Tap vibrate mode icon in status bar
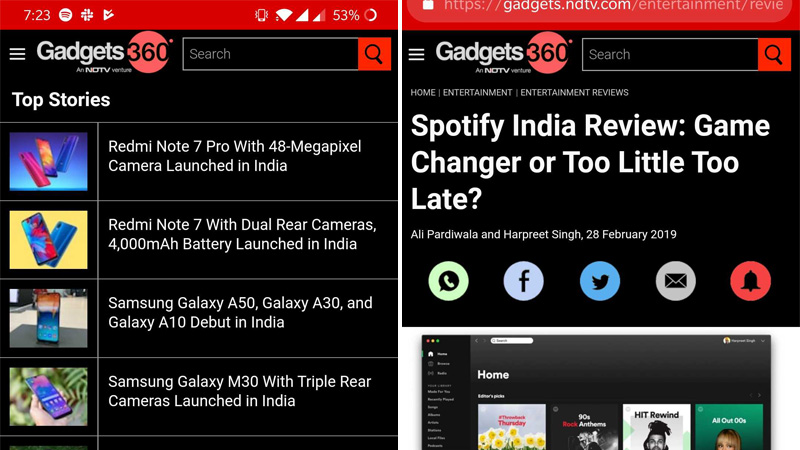Image resolution: width=800 pixels, height=450 pixels. point(261,15)
